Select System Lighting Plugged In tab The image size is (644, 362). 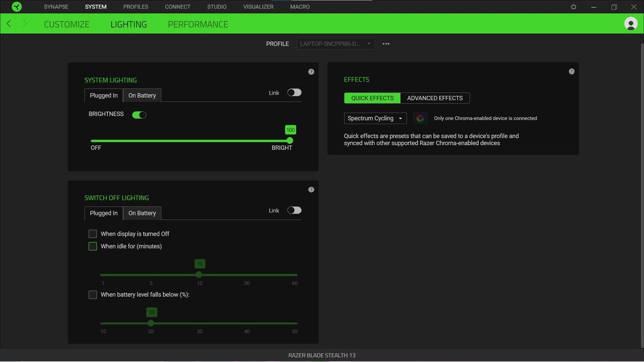coord(104,95)
